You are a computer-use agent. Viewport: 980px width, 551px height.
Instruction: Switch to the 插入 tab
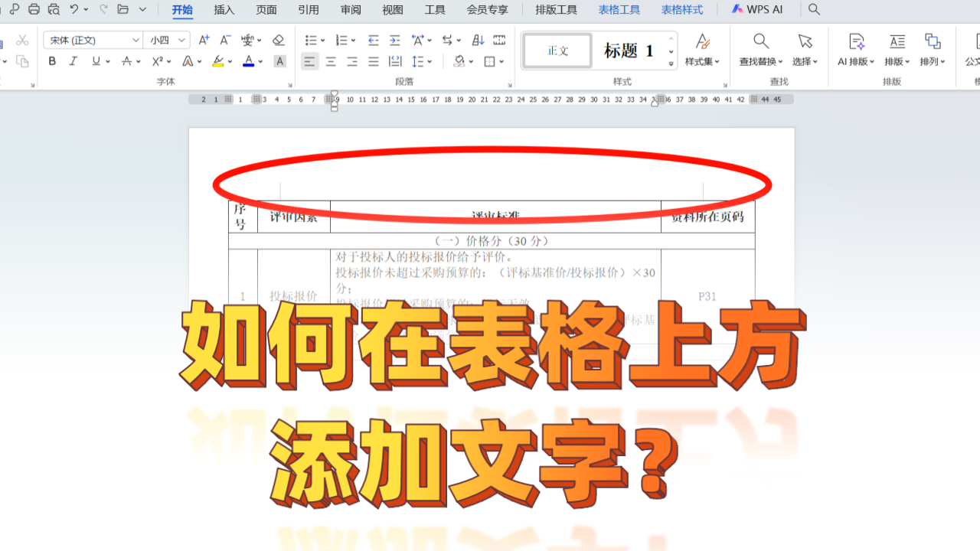tap(224, 10)
